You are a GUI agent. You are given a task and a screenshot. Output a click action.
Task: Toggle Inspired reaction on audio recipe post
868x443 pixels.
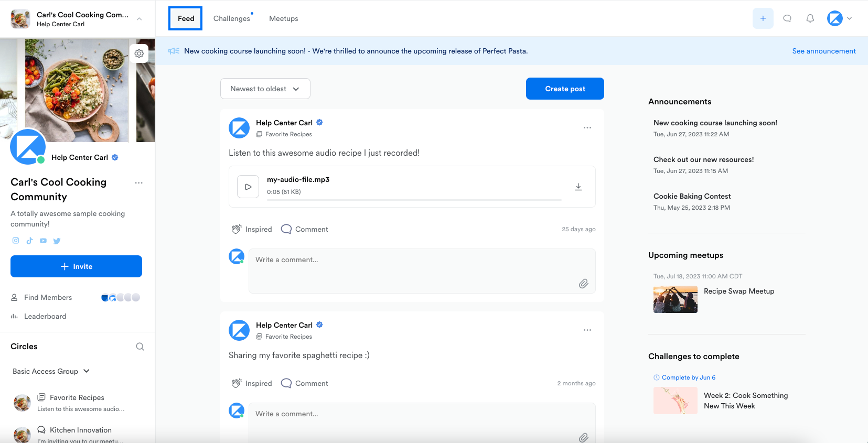(x=252, y=229)
